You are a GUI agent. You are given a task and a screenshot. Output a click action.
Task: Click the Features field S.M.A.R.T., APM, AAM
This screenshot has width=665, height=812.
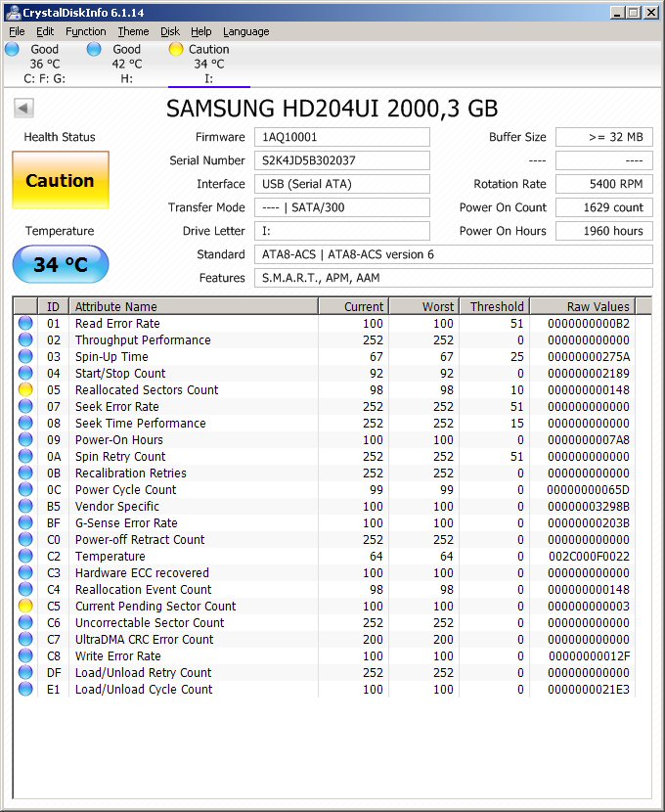coord(454,278)
